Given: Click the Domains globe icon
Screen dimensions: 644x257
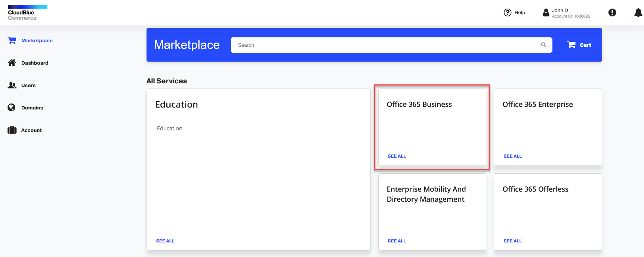Looking at the screenshot, I should (12, 108).
